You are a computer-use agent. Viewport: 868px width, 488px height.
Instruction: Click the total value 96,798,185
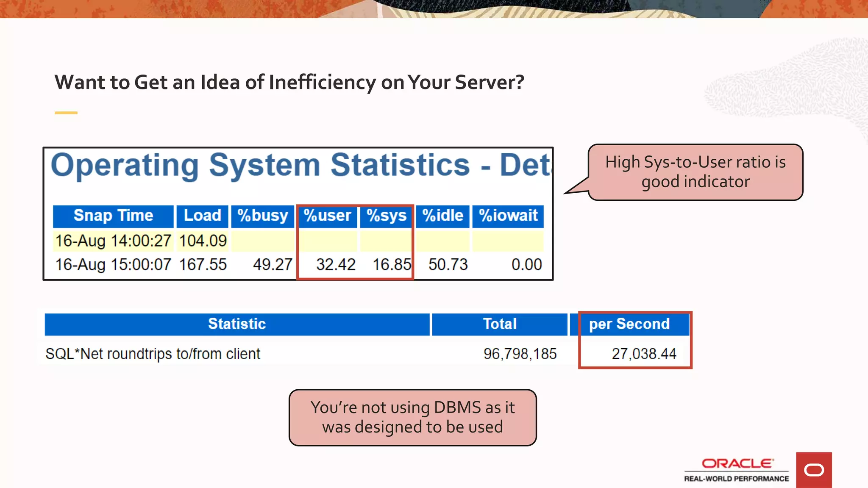coord(520,354)
